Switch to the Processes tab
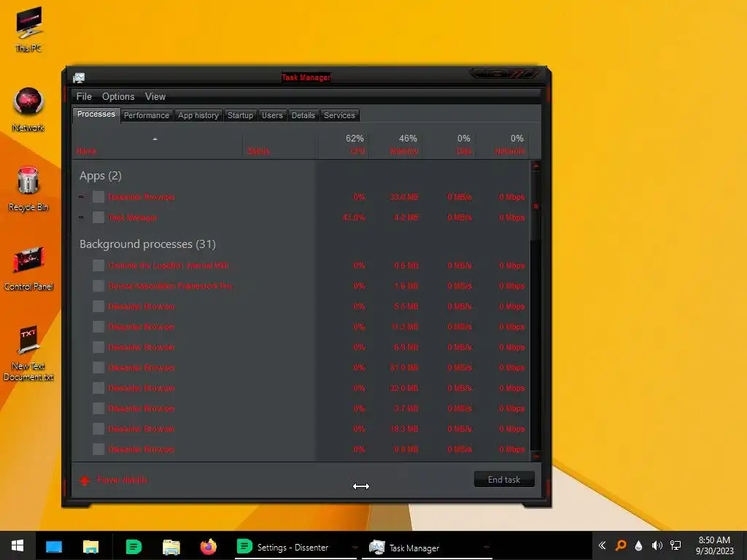This screenshot has width=747, height=560. pos(96,114)
